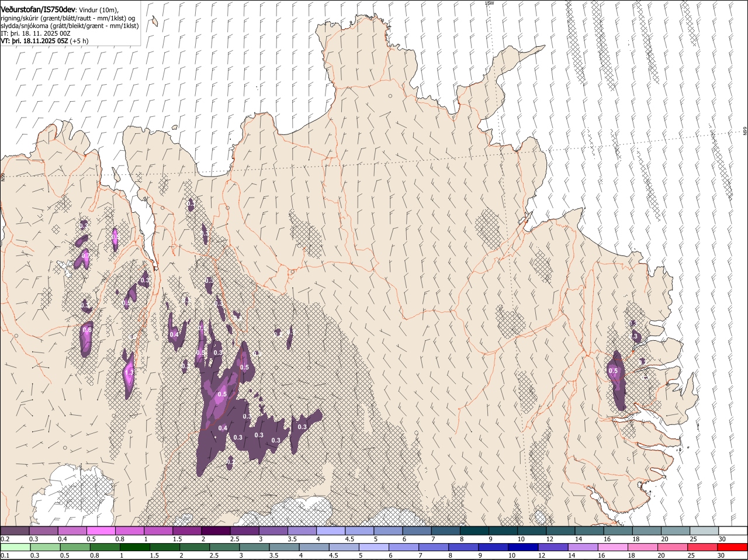Viewport: 748px width, 560px height.
Task: Click upper legend swatch between 18 and 20
Action: [647, 530]
